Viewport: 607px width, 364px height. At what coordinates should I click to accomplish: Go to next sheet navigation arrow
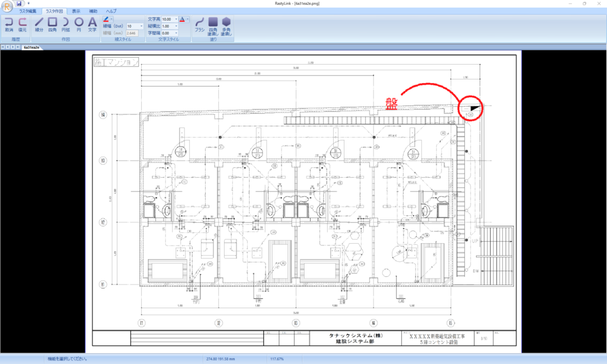[12, 47]
